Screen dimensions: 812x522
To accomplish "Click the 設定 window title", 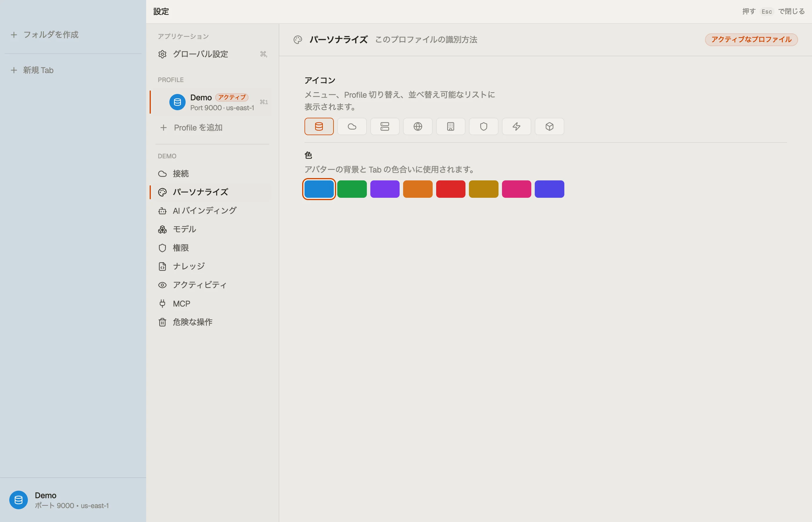I will (161, 12).
